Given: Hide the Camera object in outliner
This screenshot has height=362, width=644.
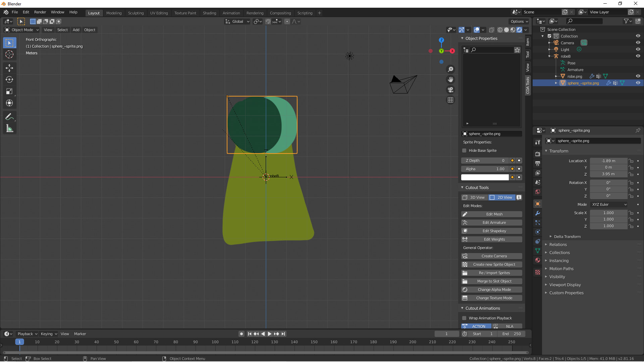Looking at the screenshot, I should click(x=638, y=43).
